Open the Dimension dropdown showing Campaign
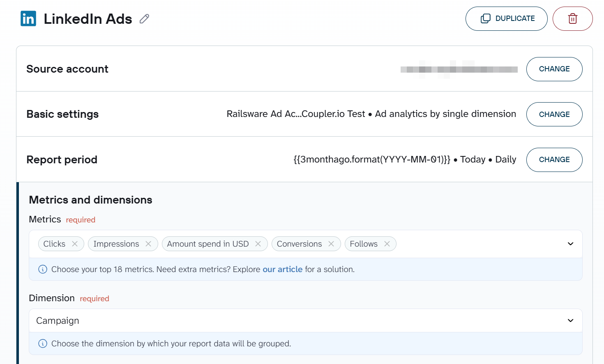This screenshot has width=604, height=364. (x=305, y=321)
